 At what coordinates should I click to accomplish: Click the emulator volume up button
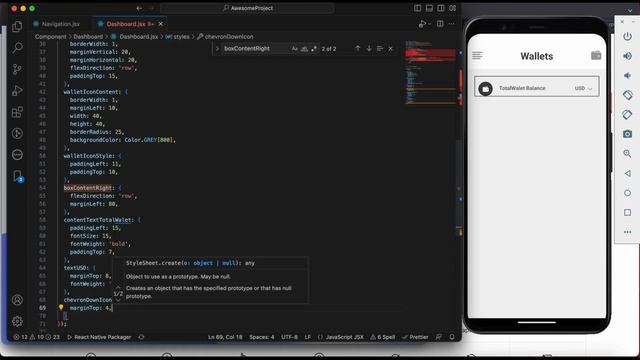tap(627, 56)
